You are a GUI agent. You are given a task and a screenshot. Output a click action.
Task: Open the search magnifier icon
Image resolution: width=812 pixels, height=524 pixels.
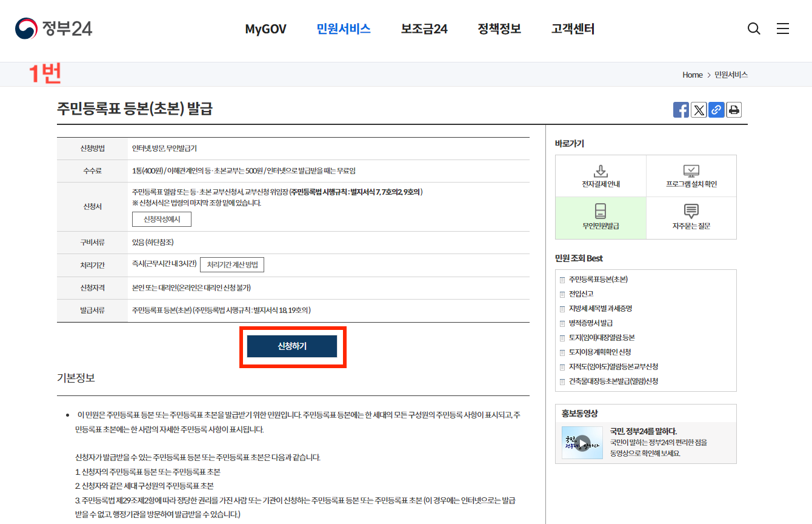click(x=753, y=29)
